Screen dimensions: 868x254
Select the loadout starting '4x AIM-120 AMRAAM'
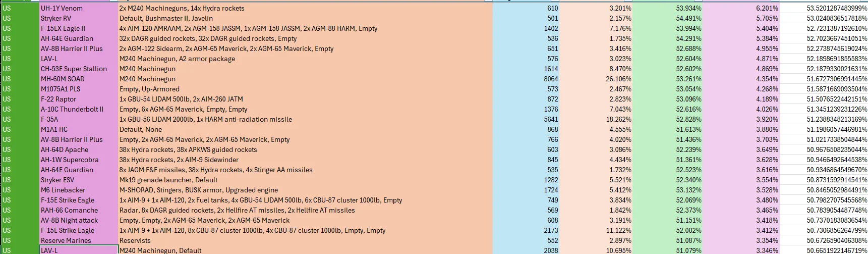coord(305,28)
